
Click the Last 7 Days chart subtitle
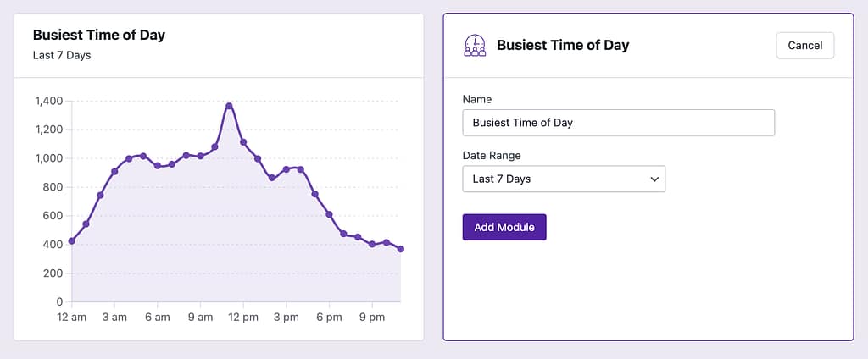point(61,56)
